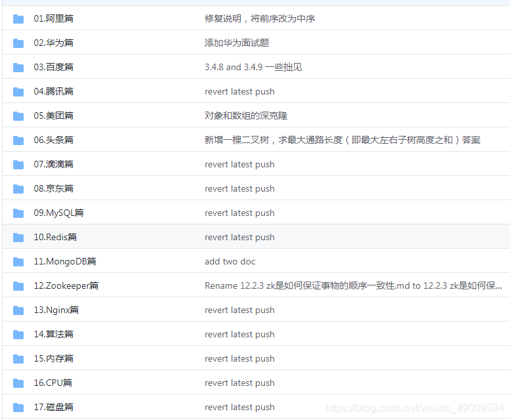Image resolution: width=510 pixels, height=420 pixels.
Task: Open commit message add two doc
Action: (230, 261)
